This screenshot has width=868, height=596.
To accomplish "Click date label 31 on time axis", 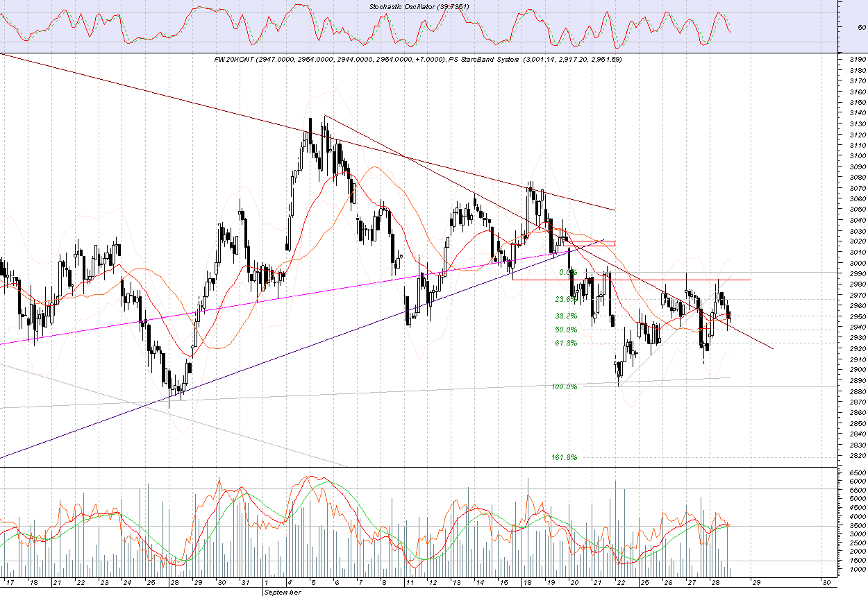I will [x=244, y=583].
